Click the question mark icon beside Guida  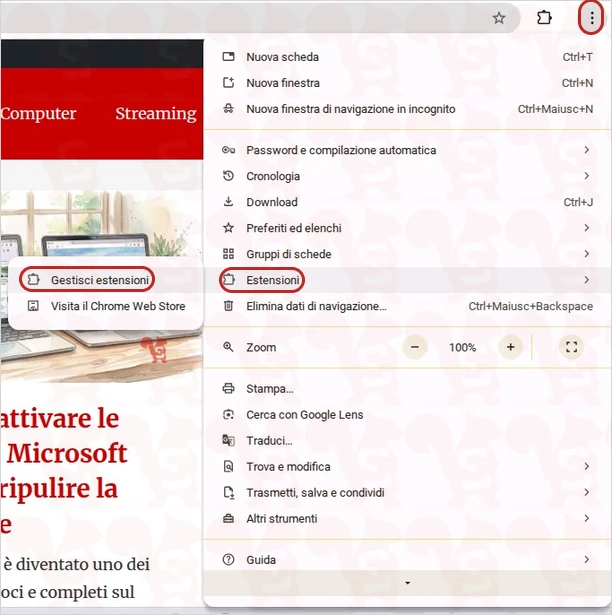pos(228,559)
